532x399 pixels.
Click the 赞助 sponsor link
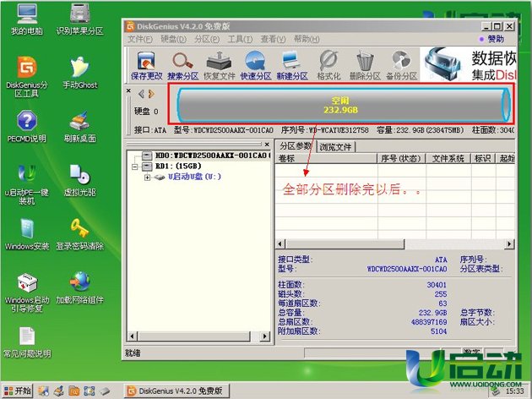491,39
